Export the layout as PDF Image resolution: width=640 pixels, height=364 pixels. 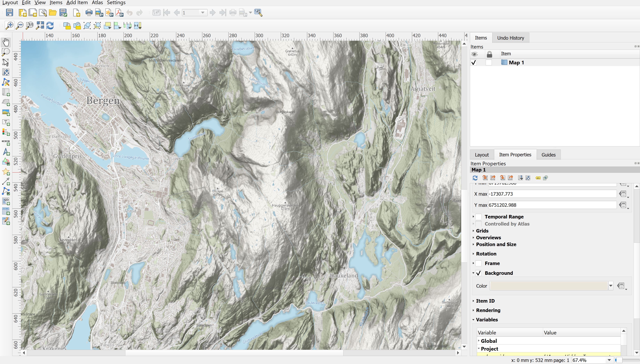119,12
